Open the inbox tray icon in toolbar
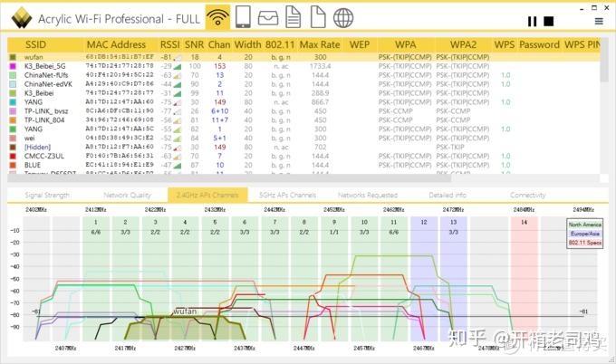Viewport: 616px width, 364px height. 268,18
